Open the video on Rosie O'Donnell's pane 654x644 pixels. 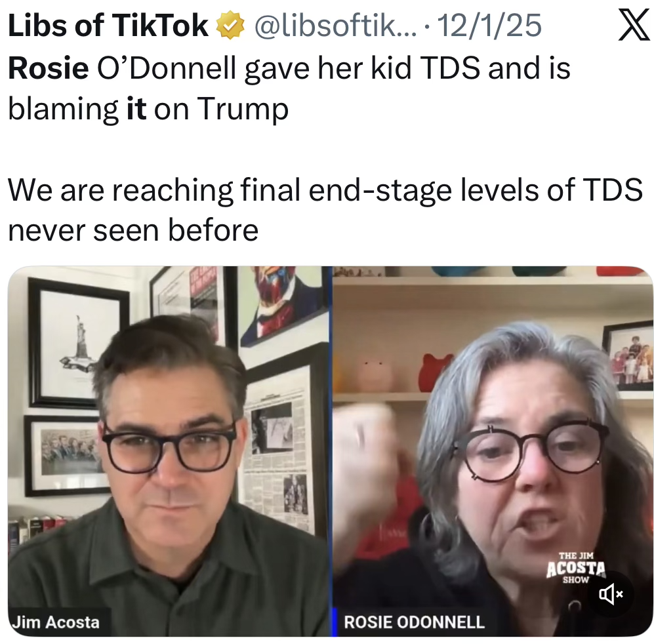(x=493, y=451)
